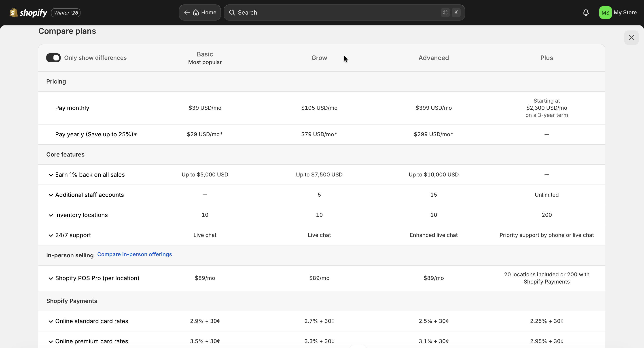Close the Compare plans view
Viewport: 644px width, 348px height.
[x=631, y=38]
